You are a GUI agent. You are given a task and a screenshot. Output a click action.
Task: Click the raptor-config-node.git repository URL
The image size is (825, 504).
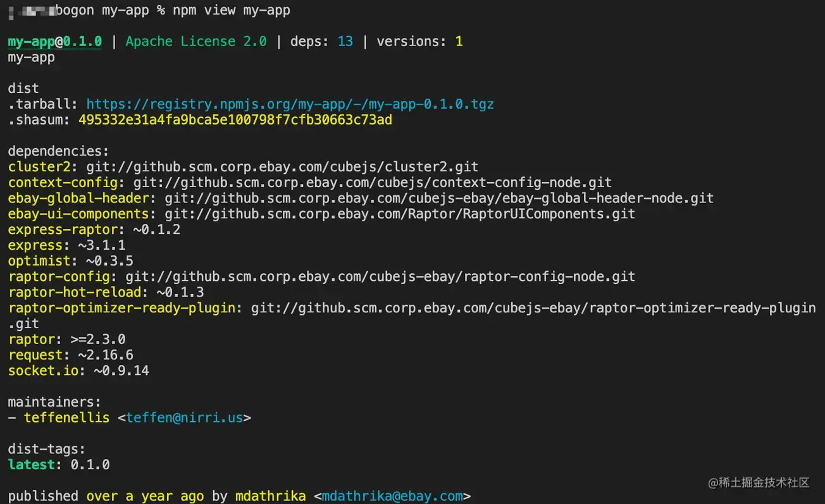click(380, 276)
